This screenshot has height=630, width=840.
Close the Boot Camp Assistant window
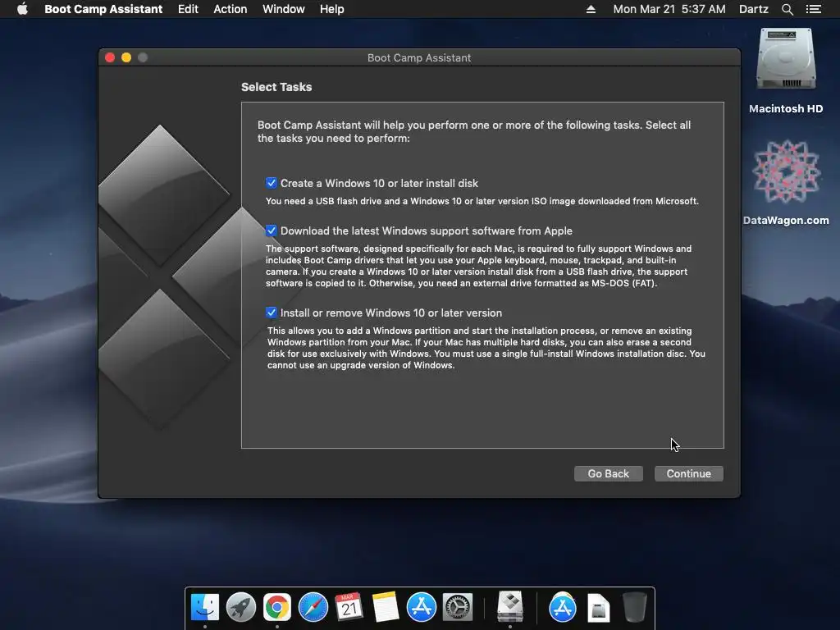(x=111, y=57)
